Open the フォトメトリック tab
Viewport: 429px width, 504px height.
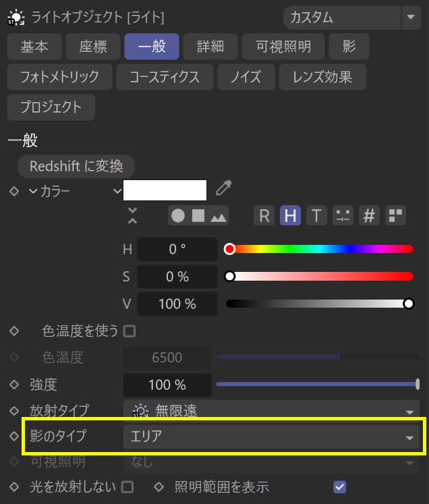(59, 77)
